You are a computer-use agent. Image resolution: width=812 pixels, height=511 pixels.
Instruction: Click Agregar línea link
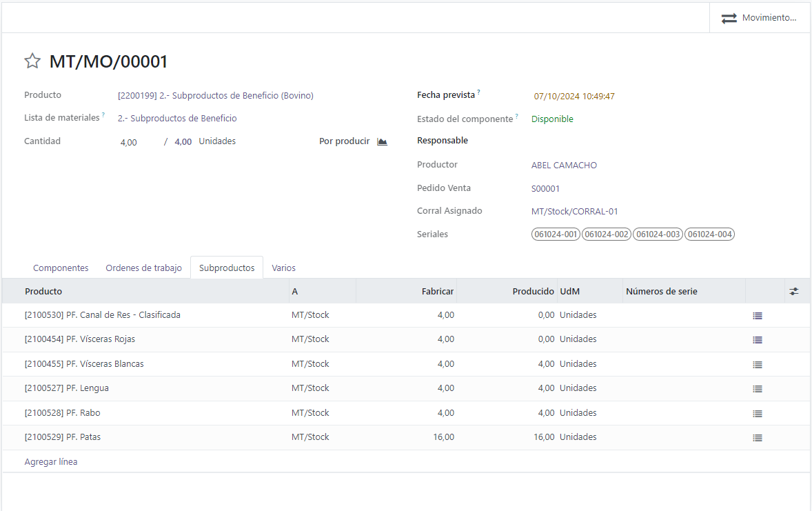pyautogui.click(x=51, y=462)
